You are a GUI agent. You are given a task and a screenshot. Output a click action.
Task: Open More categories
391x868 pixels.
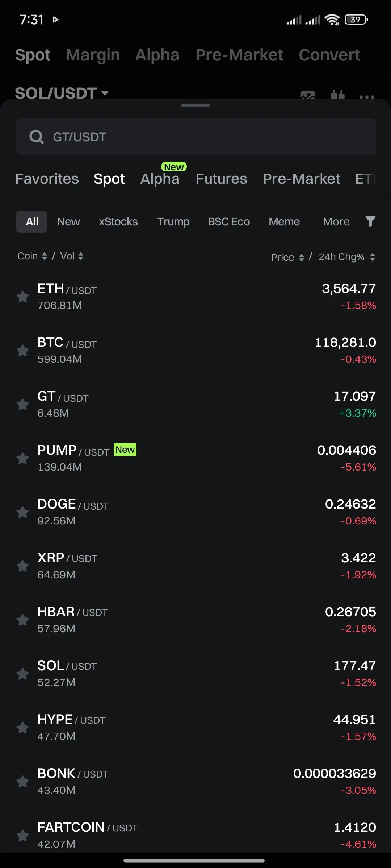tap(336, 221)
